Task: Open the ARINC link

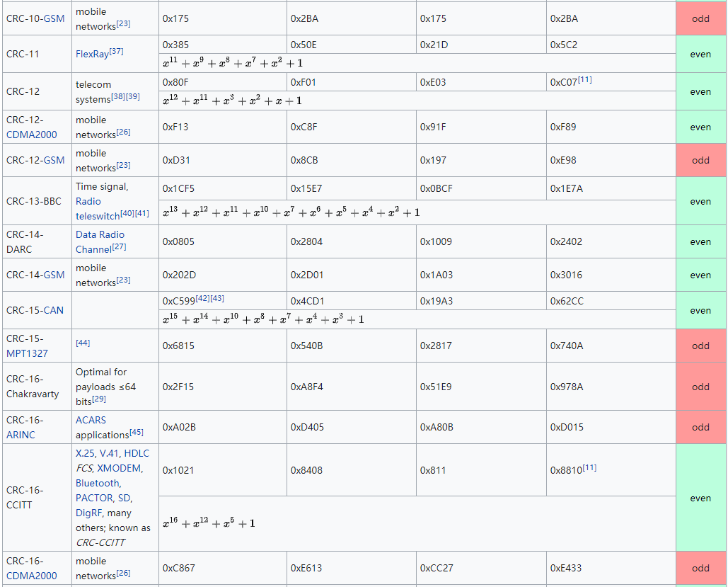Action: (21, 435)
